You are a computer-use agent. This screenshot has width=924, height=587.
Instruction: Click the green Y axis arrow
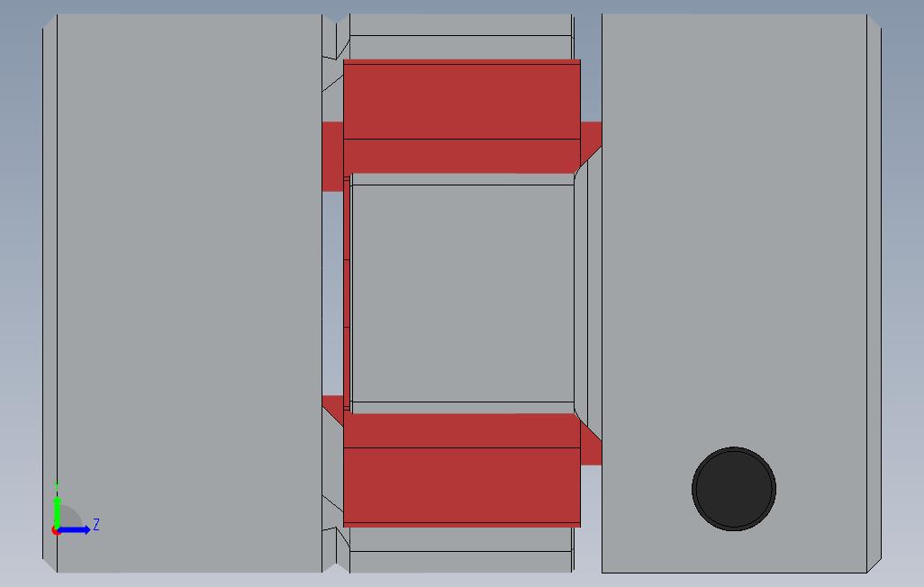(57, 511)
